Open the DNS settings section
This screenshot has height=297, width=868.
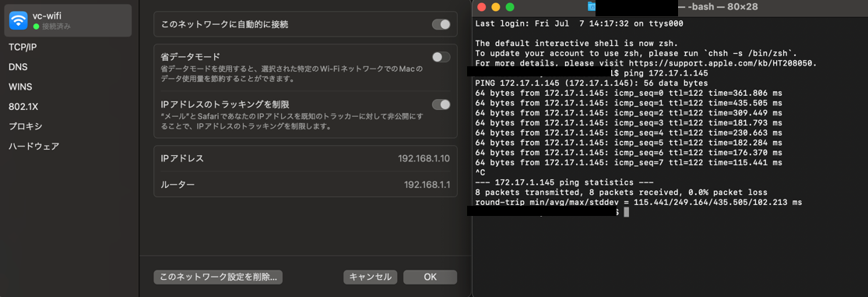coord(18,67)
